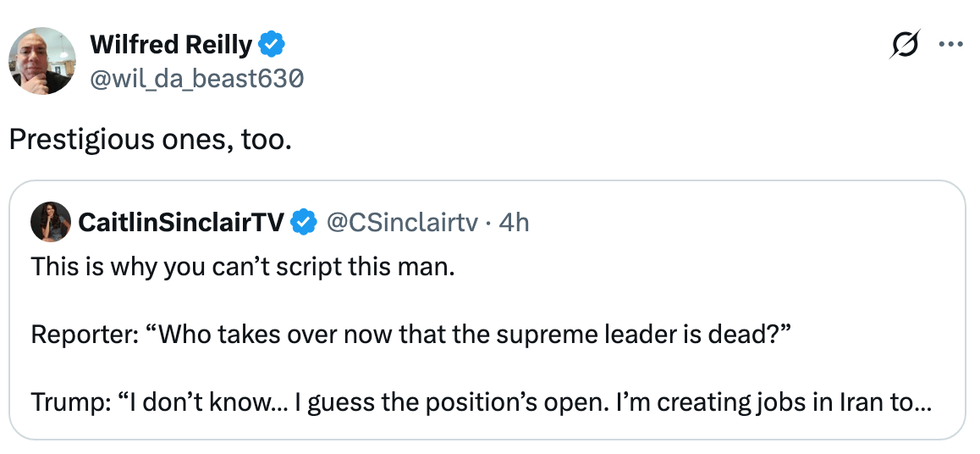Click the Trump reply line in quoted tweet
Viewport: 980px width, 454px height.
coord(481,401)
